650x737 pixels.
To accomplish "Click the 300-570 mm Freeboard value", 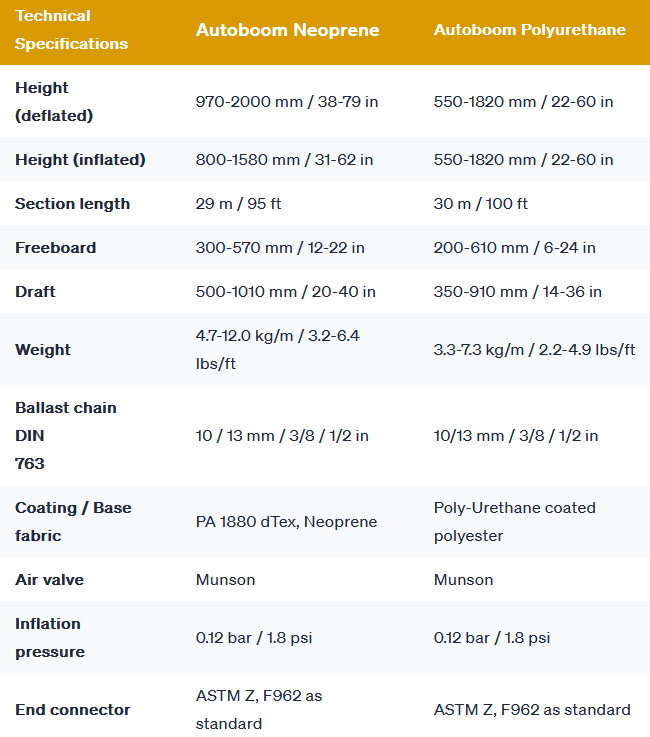I will pos(280,248).
